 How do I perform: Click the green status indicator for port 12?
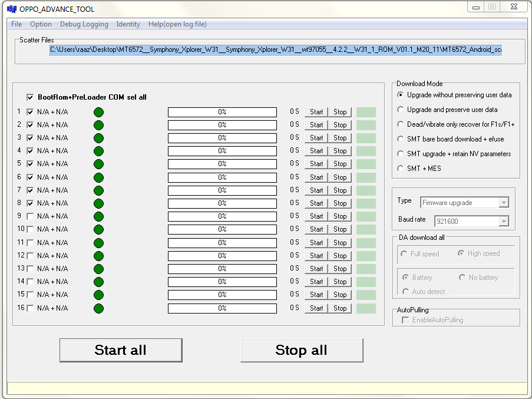98,256
